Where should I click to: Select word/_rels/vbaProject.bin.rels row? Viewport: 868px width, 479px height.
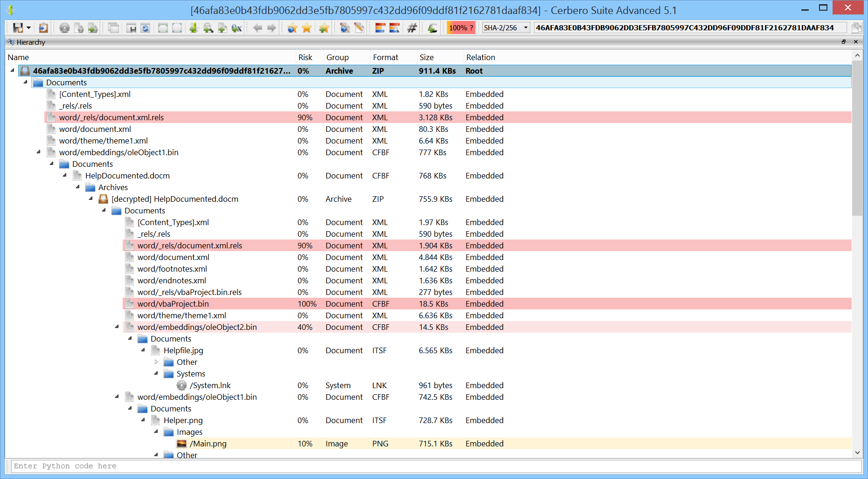[x=487, y=292]
